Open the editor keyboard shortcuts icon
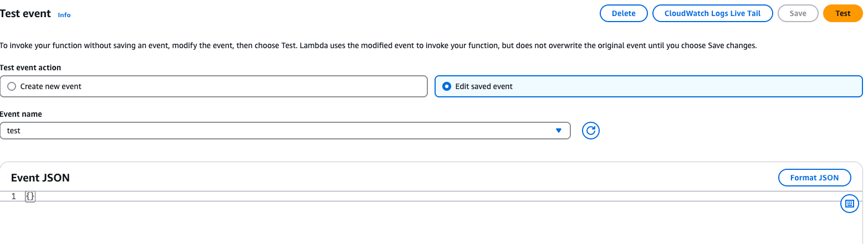The image size is (868, 244). [849, 204]
